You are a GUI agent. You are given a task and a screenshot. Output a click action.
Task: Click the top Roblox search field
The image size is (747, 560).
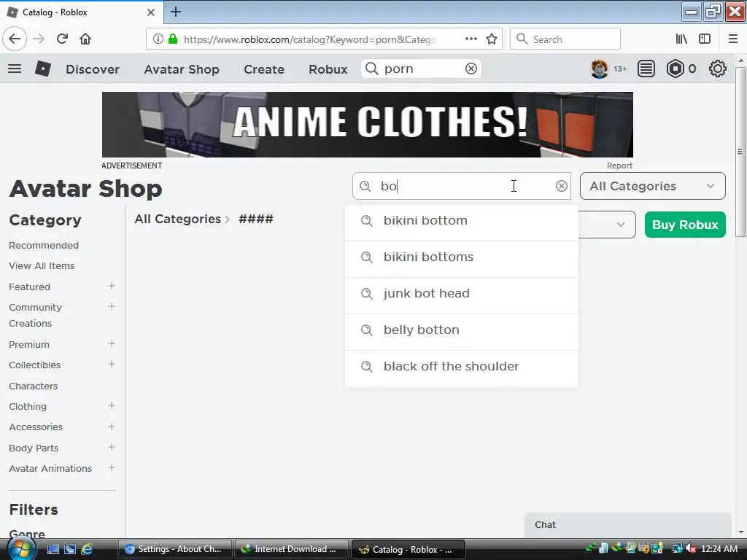pyautogui.click(x=421, y=69)
